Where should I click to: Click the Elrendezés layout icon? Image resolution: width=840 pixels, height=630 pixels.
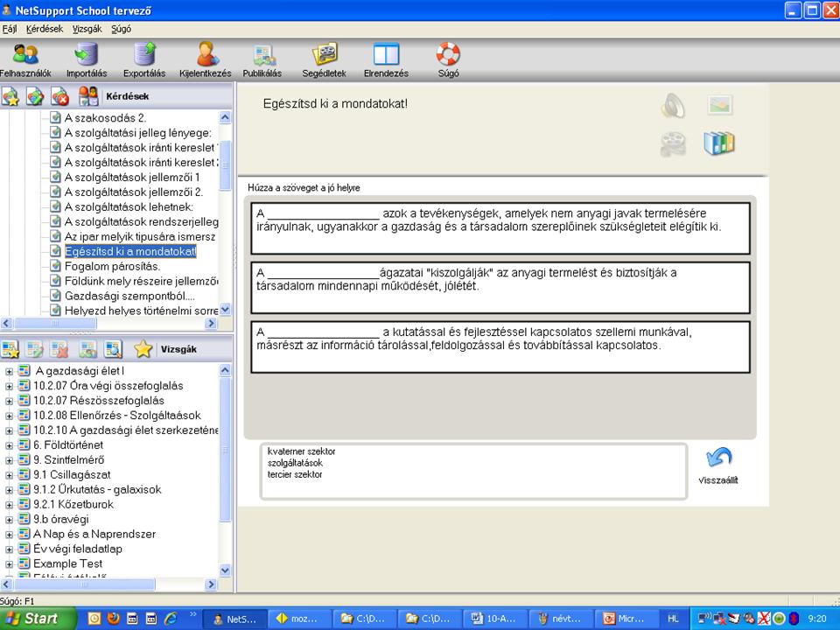(386, 58)
